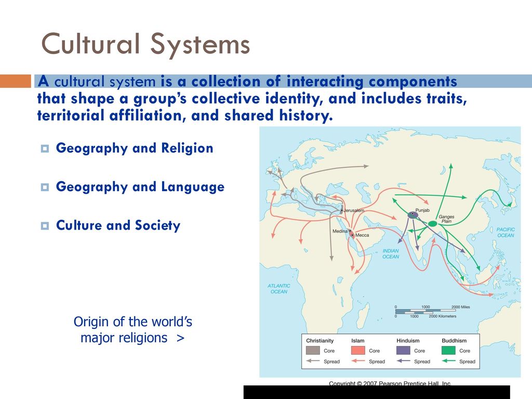The width and height of the screenshot is (532, 399).
Task: Click the 'territorial affiliation, and shared history.' line
Action: pos(185,115)
